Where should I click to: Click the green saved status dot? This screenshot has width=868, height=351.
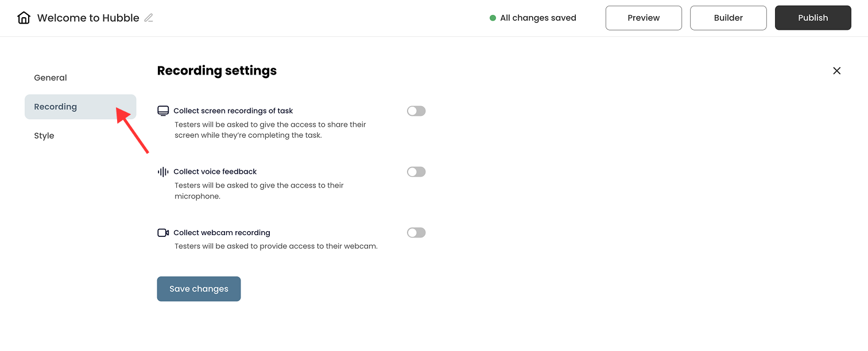493,18
